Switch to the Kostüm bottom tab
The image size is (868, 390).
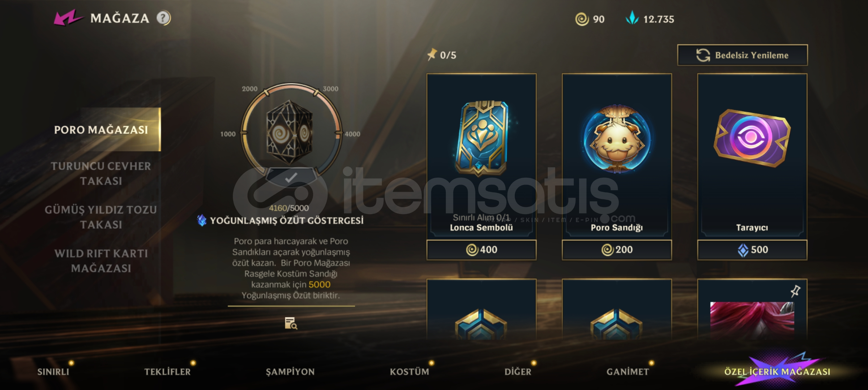coord(409,372)
